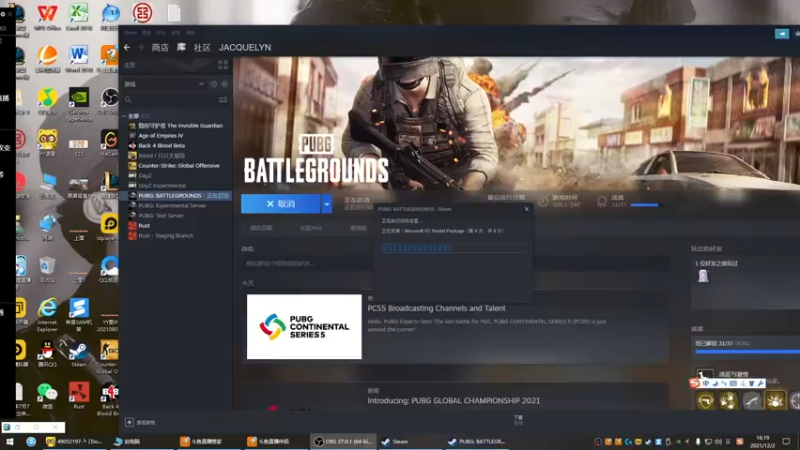Click the play time clock icon
800x450 pixels.
(543, 202)
